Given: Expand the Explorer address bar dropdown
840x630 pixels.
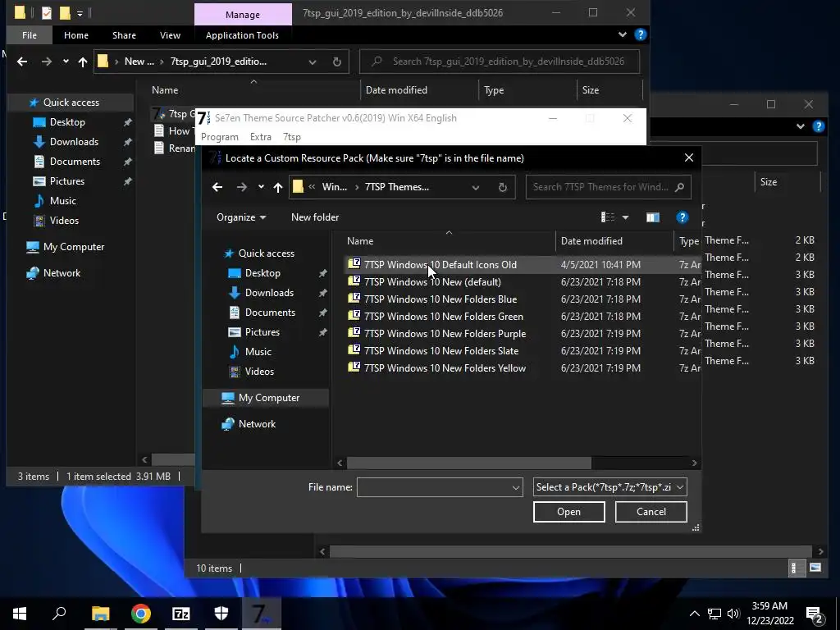Looking at the screenshot, I should click(313, 62).
